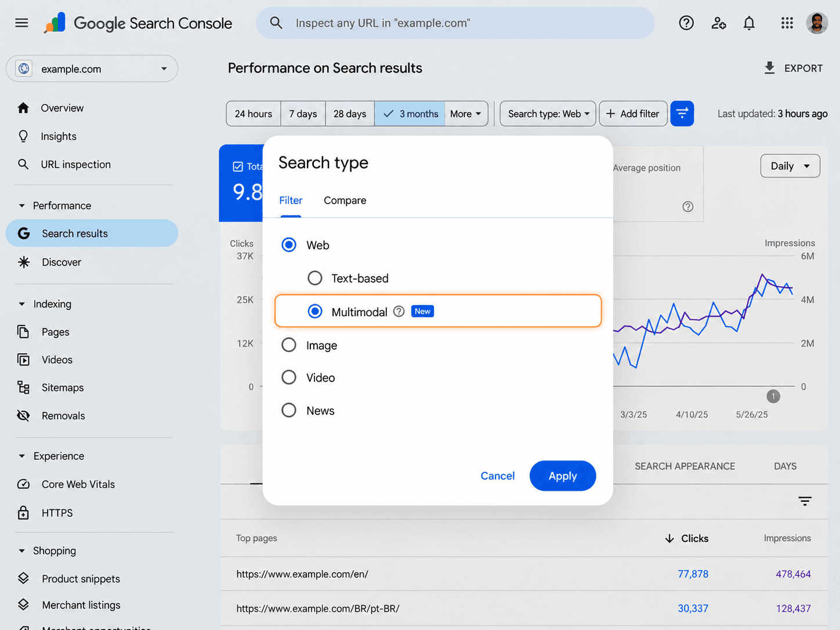Click the Multimodal help info icon
Screen dimensions: 840x630
[399, 312]
